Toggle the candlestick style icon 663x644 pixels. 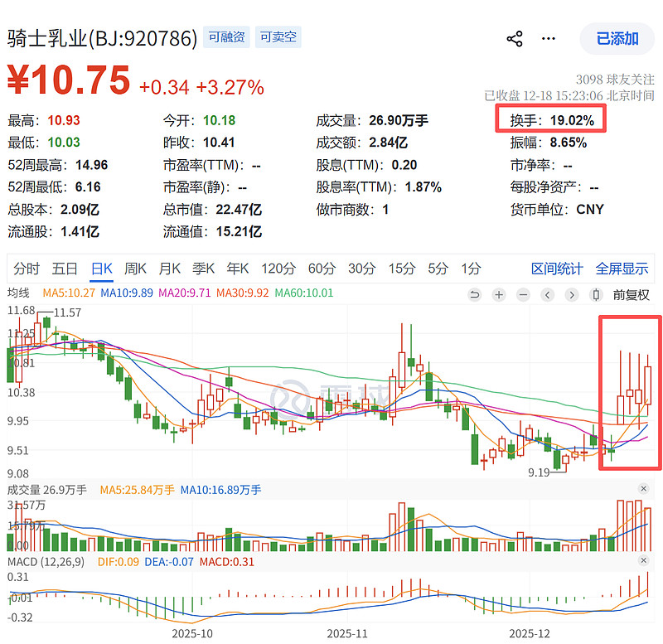coord(596,295)
